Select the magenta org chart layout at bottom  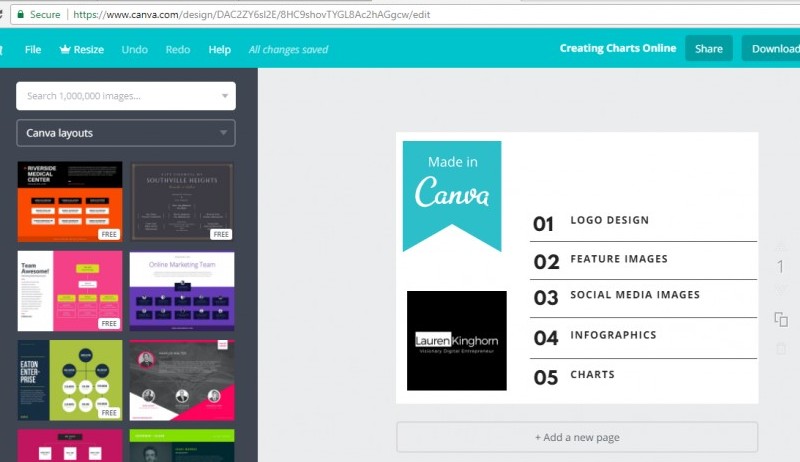pyautogui.click(x=70, y=446)
